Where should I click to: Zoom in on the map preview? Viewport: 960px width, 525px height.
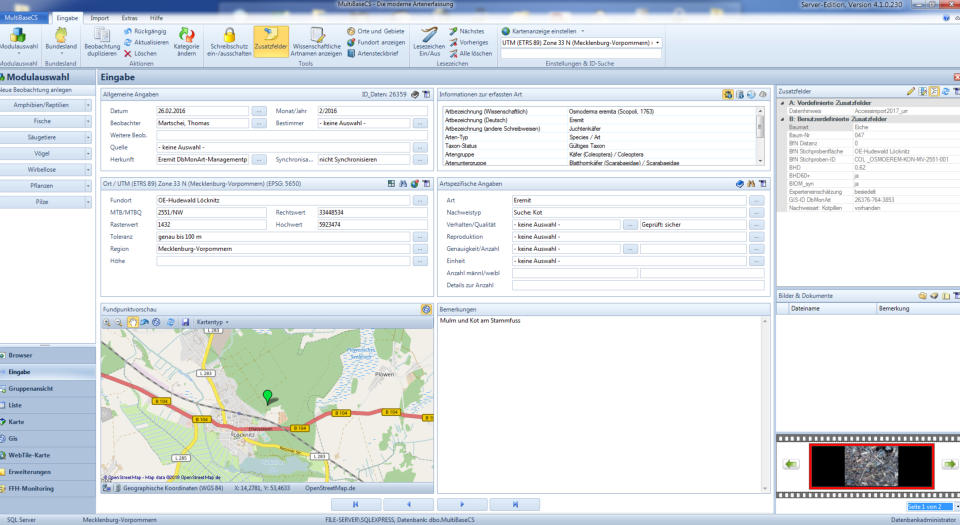pos(108,322)
